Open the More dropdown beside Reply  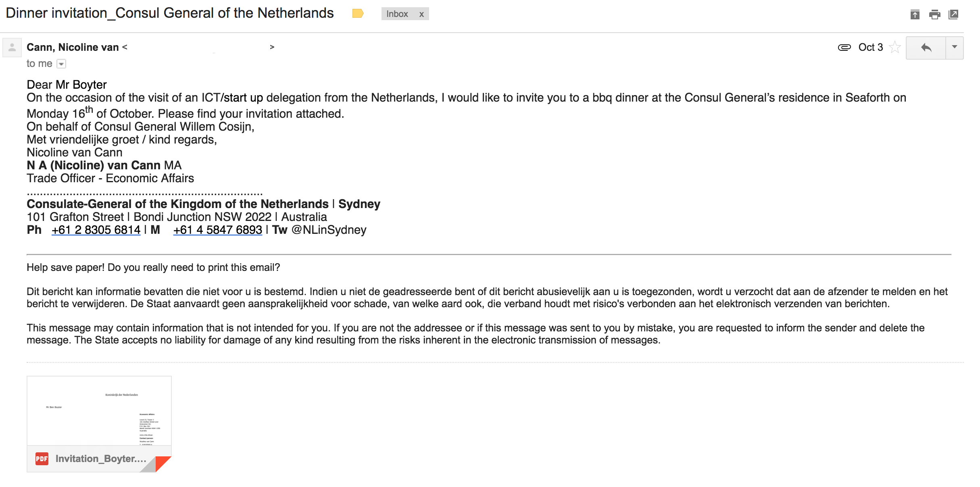(955, 48)
